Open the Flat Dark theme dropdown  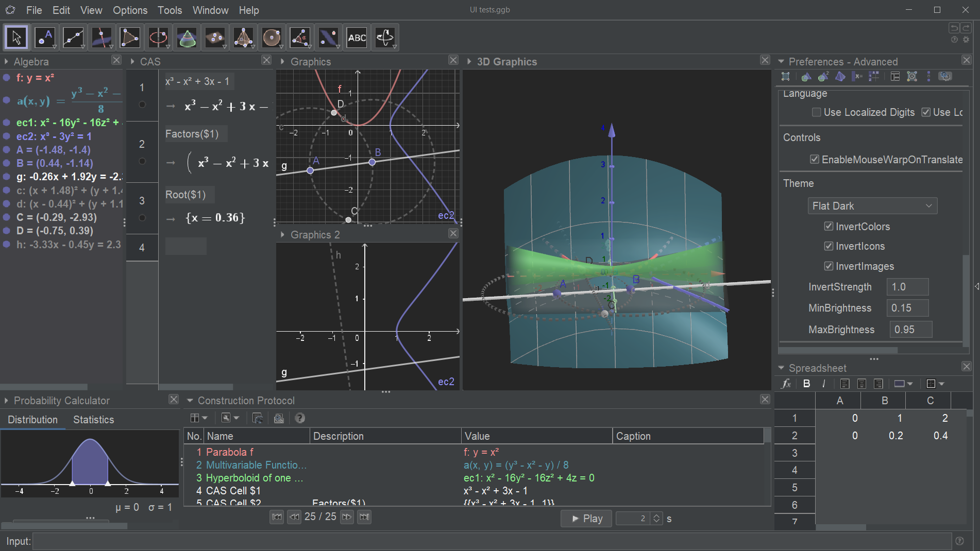pos(872,206)
